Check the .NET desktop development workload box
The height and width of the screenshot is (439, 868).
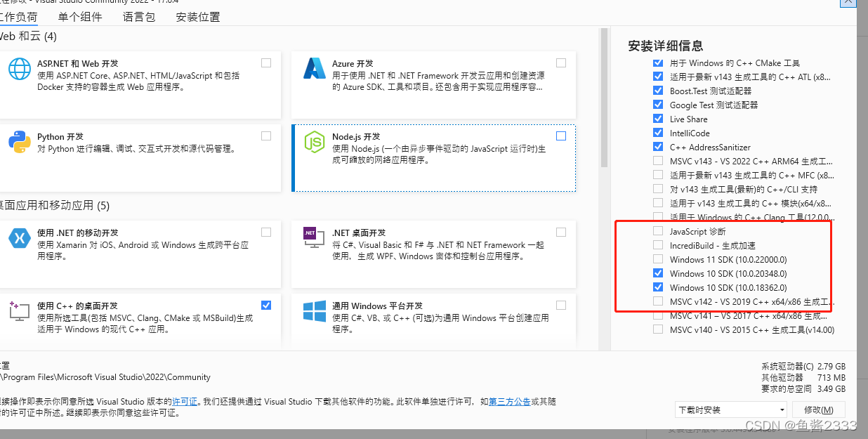(561, 232)
